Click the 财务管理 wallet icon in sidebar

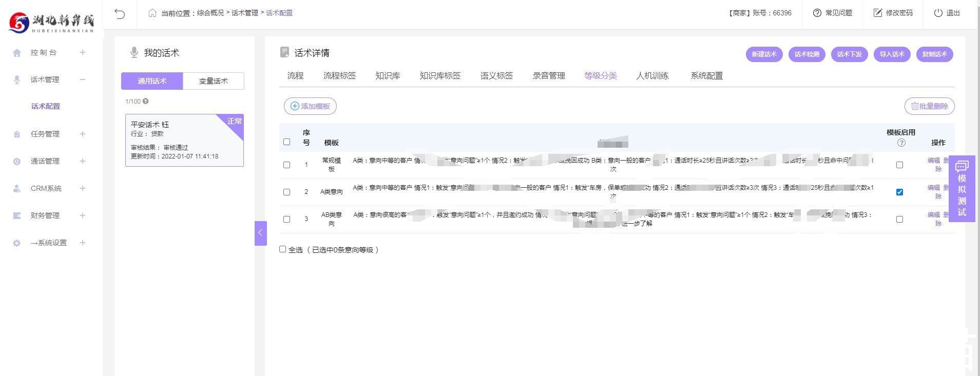pos(17,216)
